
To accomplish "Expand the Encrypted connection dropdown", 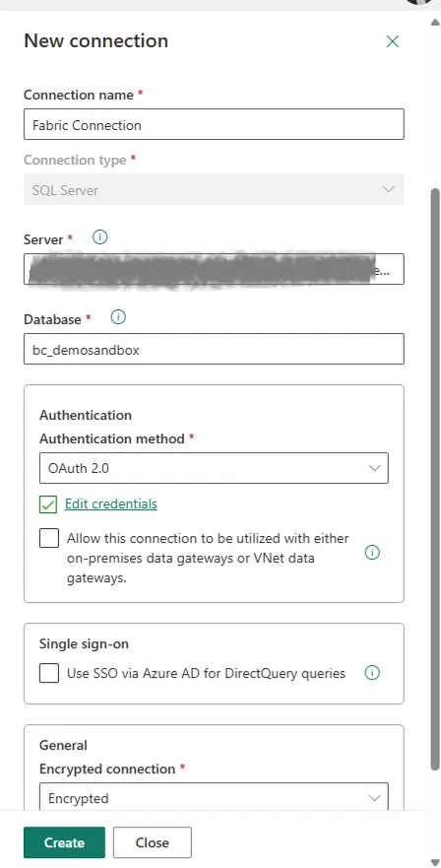I will [214, 798].
